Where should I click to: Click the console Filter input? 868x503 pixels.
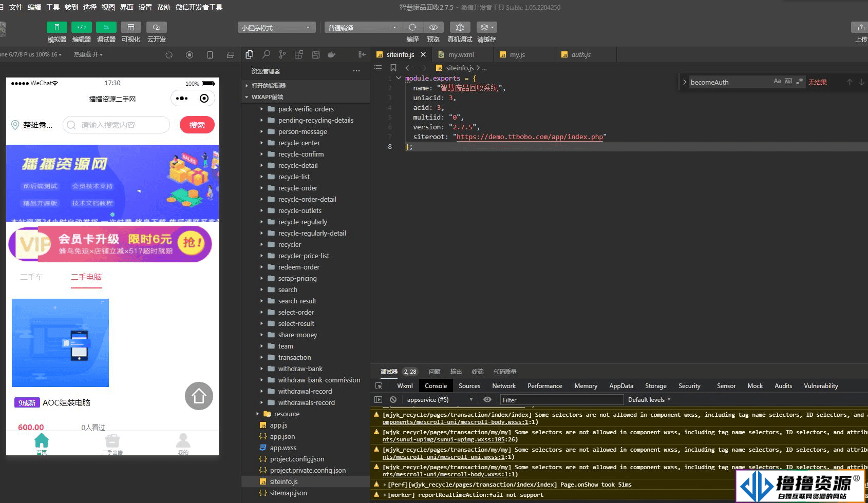pos(562,400)
